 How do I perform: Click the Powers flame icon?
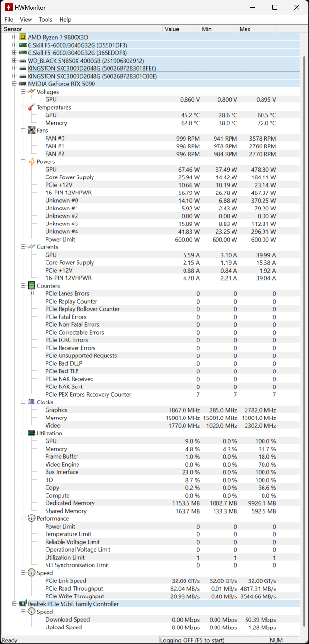31,161
